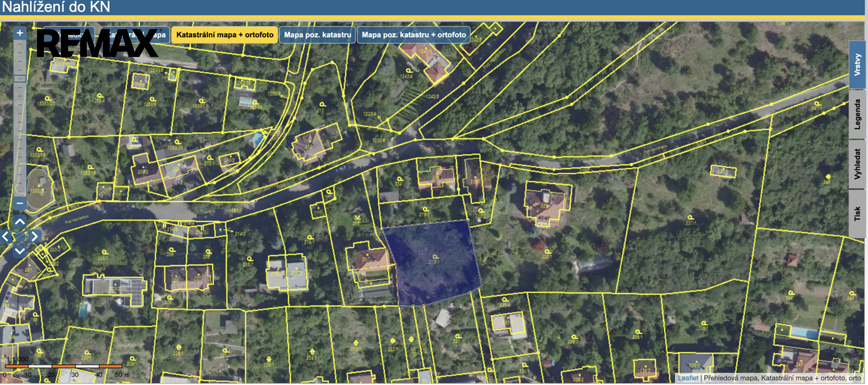Click the center of the pan control

click(20, 236)
